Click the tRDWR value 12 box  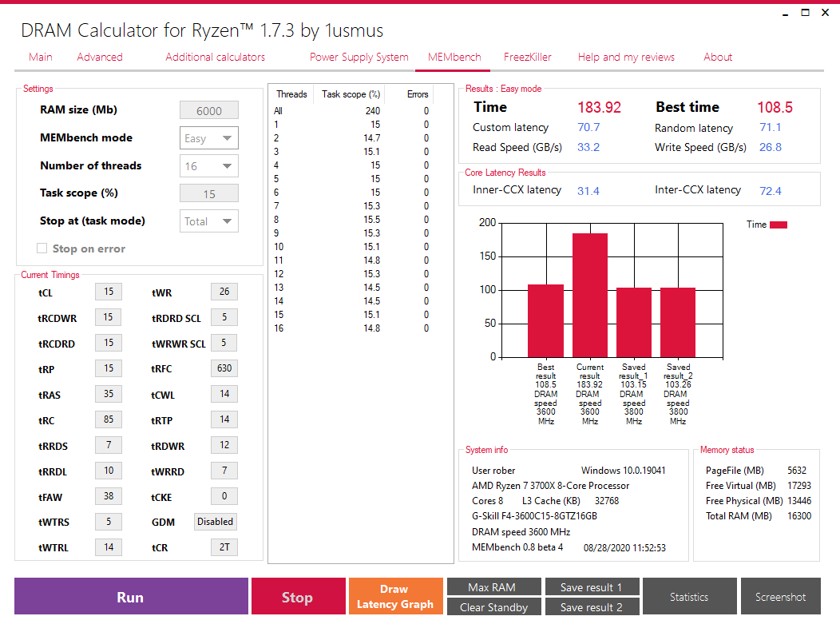click(x=224, y=445)
